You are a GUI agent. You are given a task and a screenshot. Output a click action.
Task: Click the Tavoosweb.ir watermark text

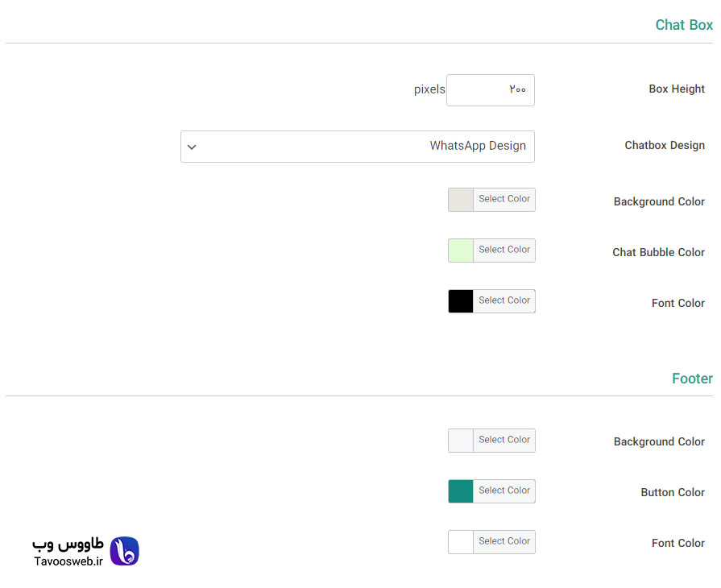[x=68, y=561]
